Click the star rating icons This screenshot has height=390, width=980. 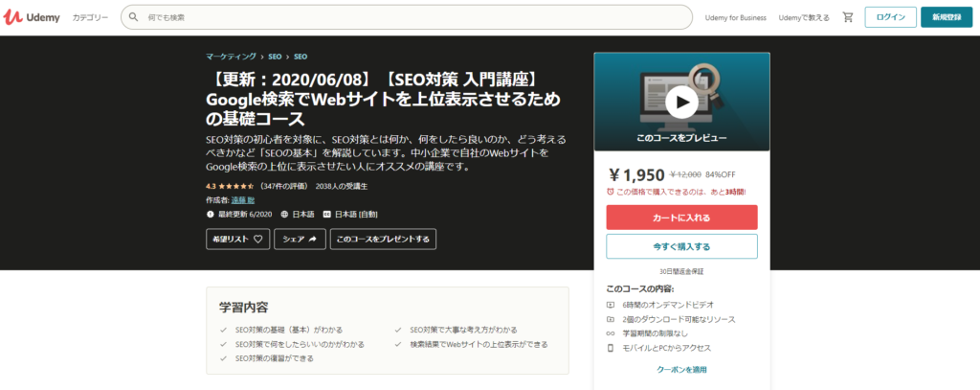[x=235, y=186]
